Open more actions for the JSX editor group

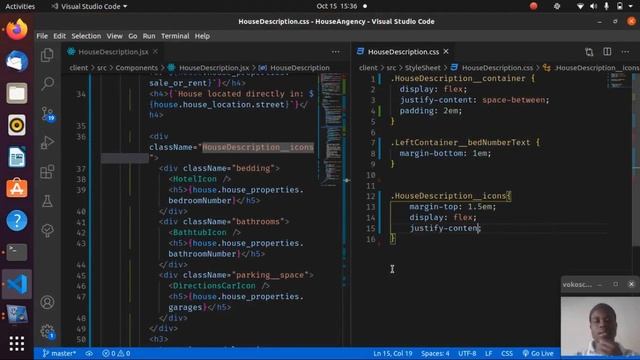coord(336,52)
